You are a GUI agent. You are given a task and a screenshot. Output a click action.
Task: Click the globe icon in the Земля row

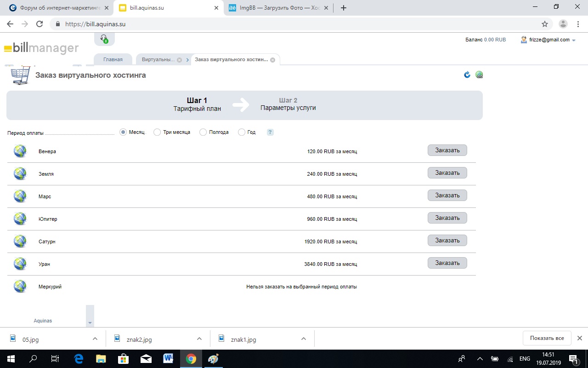20,173
